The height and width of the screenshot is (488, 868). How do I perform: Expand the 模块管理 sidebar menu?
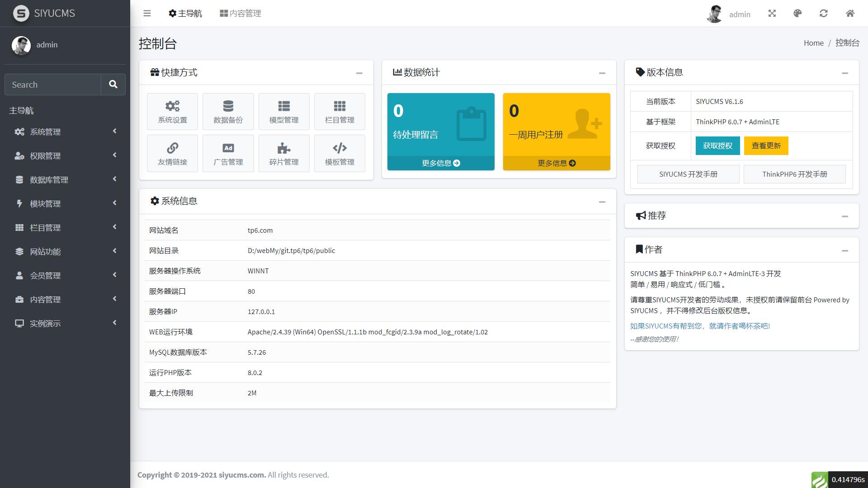pyautogui.click(x=65, y=203)
